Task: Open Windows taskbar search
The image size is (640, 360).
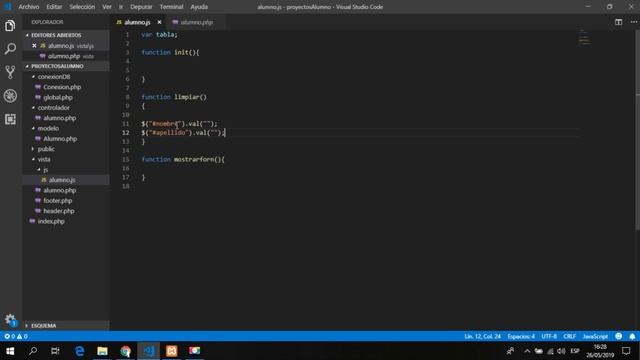Action: pos(33,351)
